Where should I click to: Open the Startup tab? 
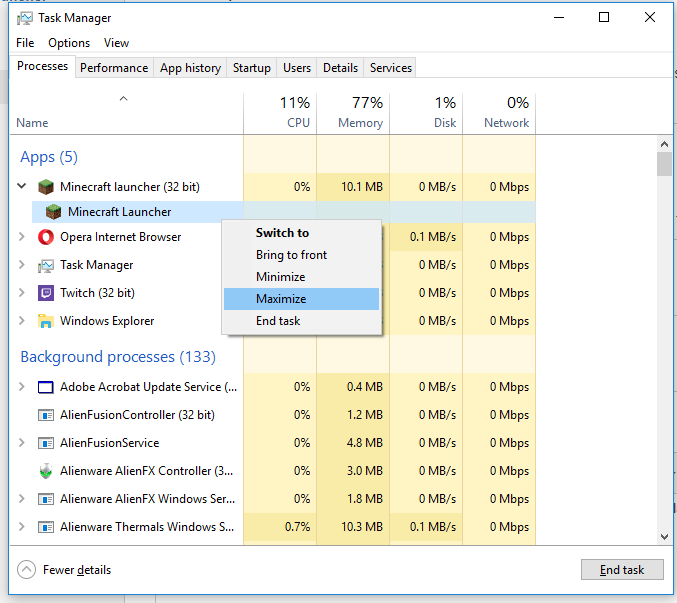pos(251,68)
